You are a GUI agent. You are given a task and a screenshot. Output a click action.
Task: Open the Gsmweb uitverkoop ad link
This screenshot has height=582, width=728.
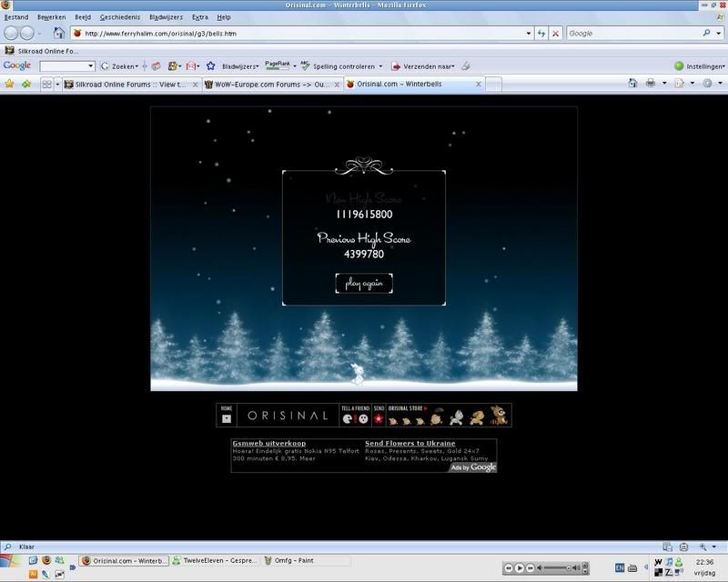coord(269,443)
